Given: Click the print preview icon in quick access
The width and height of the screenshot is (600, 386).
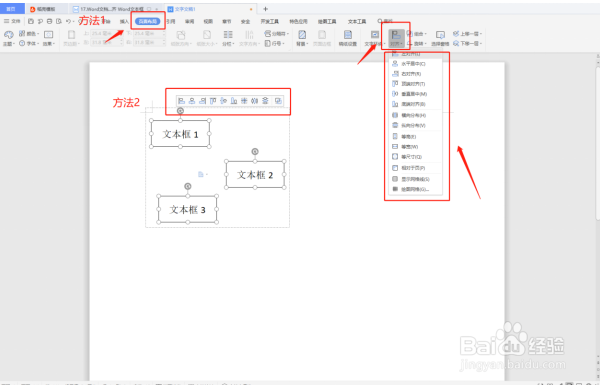Looking at the screenshot, I should point(59,21).
